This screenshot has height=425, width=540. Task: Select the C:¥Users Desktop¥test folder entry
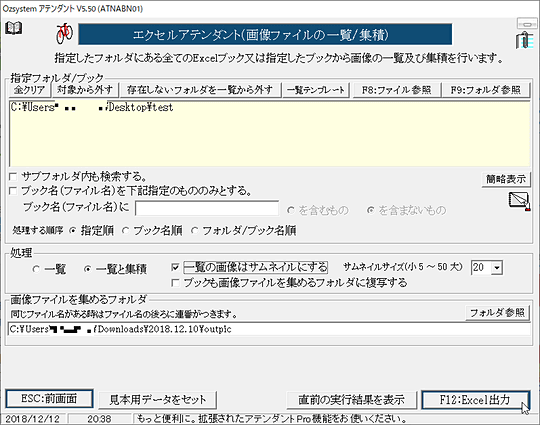click(92, 107)
